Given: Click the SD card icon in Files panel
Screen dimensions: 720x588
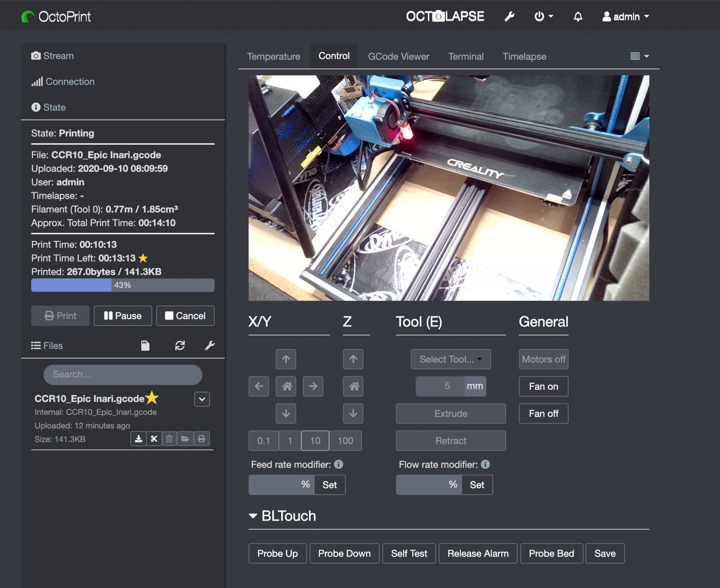Looking at the screenshot, I should coord(146,345).
